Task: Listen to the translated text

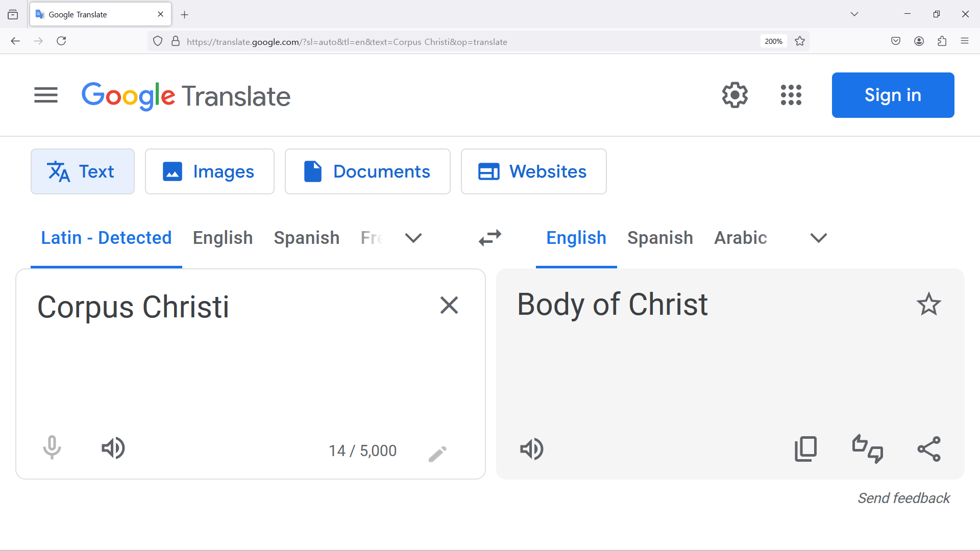Action: click(x=532, y=449)
